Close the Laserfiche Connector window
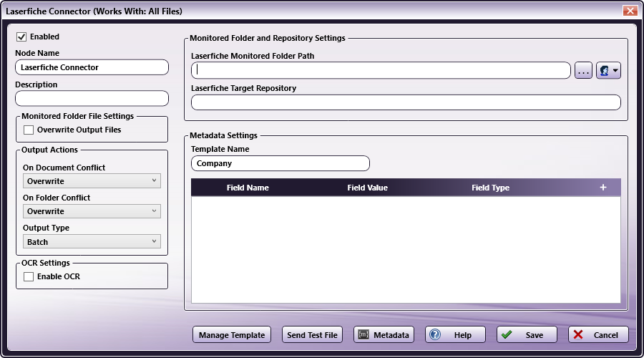644x358 pixels. click(x=630, y=11)
